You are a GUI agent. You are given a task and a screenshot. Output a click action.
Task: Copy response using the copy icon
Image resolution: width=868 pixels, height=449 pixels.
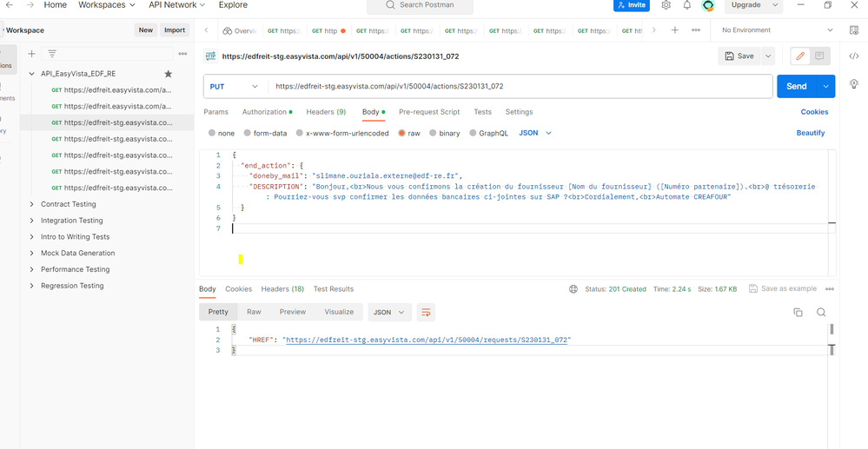798,312
